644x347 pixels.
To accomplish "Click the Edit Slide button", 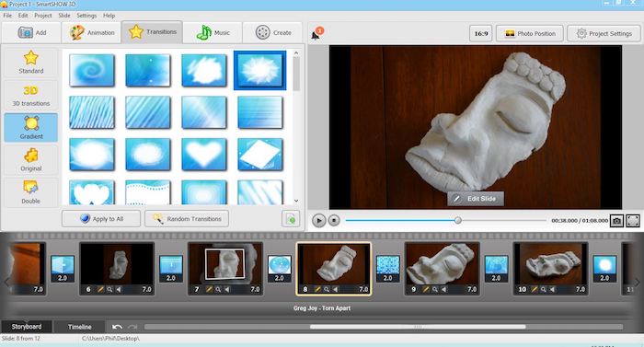I will pyautogui.click(x=476, y=199).
